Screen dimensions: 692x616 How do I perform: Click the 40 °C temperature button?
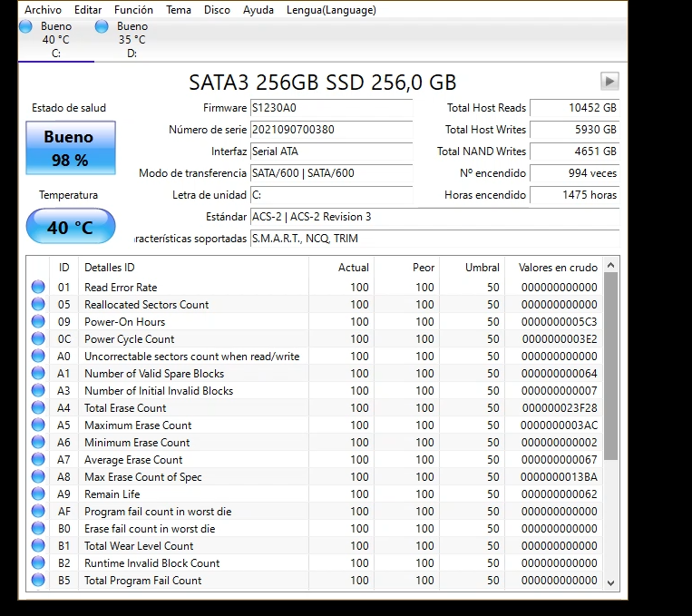pos(71,227)
